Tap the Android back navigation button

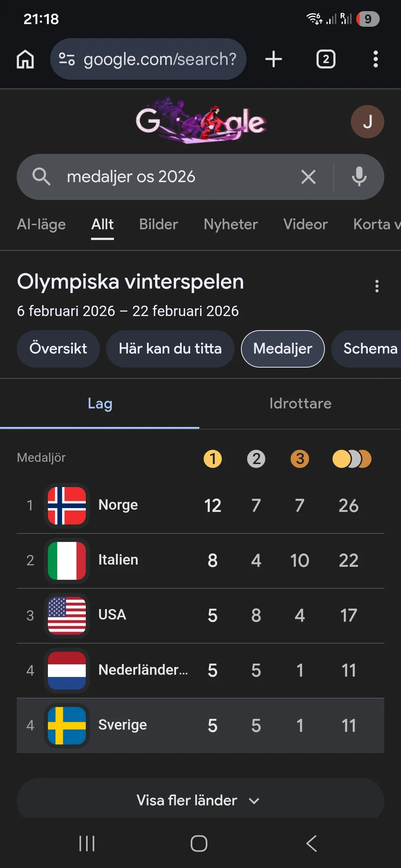coord(312,844)
